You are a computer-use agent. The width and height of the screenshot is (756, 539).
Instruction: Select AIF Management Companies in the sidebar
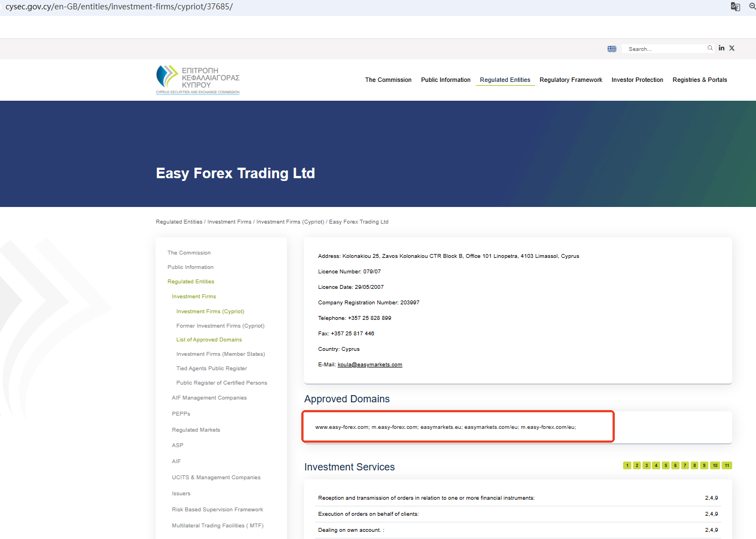pyautogui.click(x=209, y=398)
